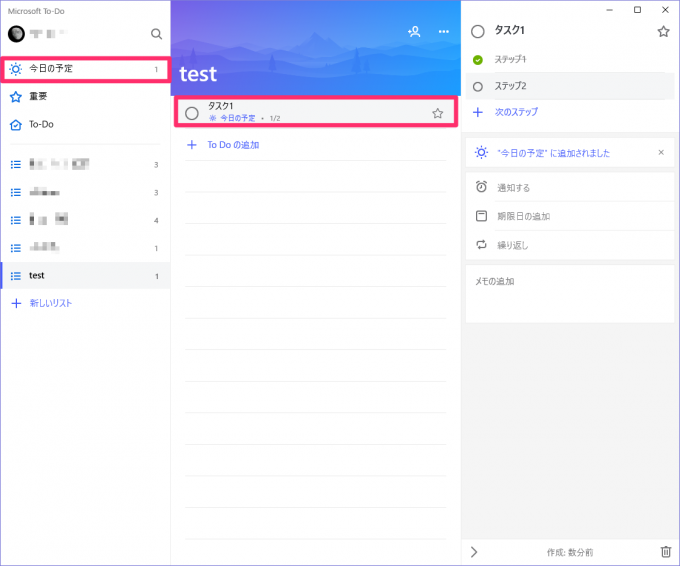The image size is (680, 566).
Task: Select the タスク1 row in test list
Action: [316, 112]
